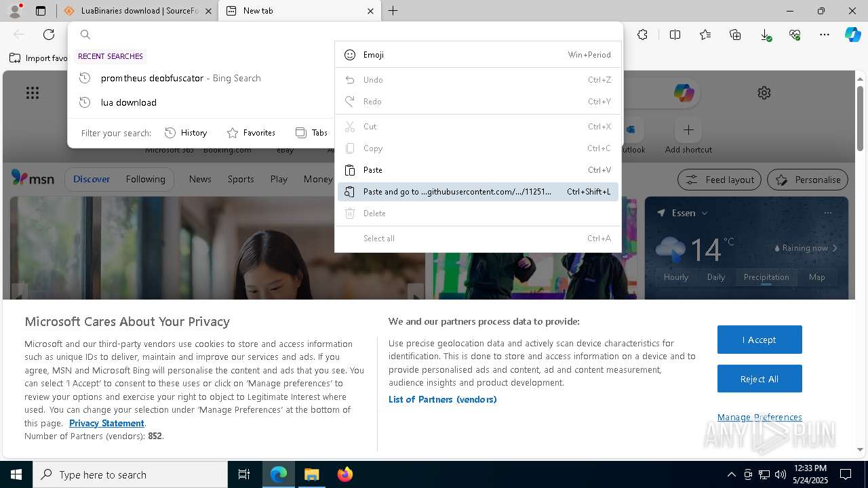Screen dimensions: 868x488
Task: Open Collections icon in toolbar
Action: pos(735,35)
